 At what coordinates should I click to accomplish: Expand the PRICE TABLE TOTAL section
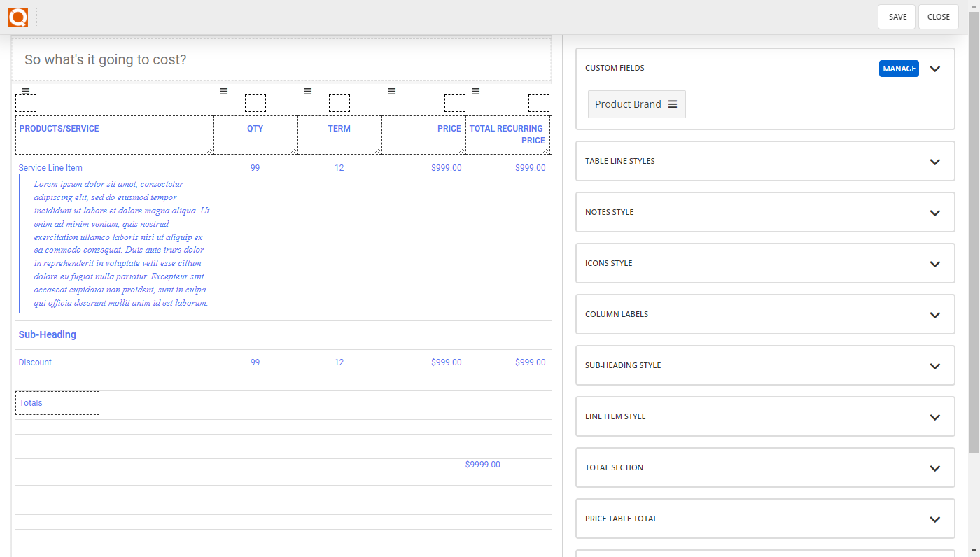[x=934, y=519]
